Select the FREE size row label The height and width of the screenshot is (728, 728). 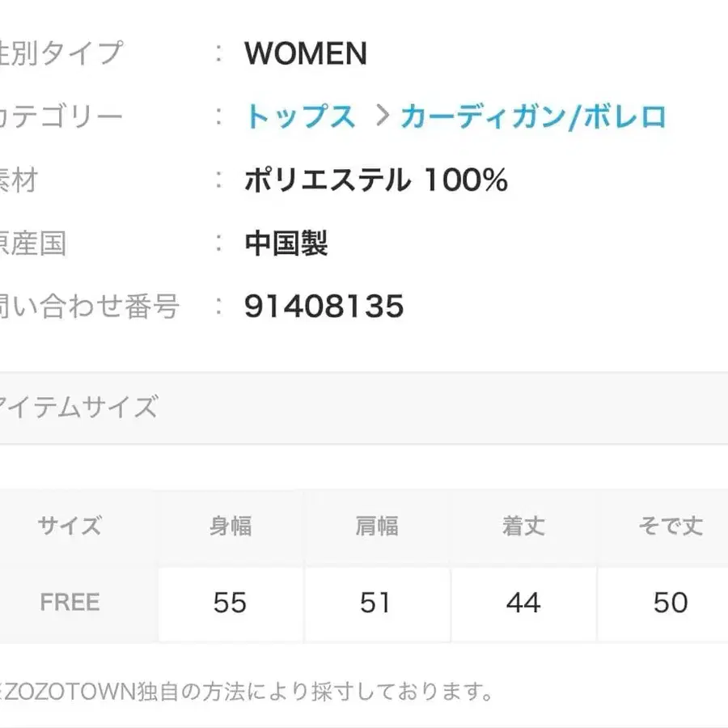(x=69, y=603)
